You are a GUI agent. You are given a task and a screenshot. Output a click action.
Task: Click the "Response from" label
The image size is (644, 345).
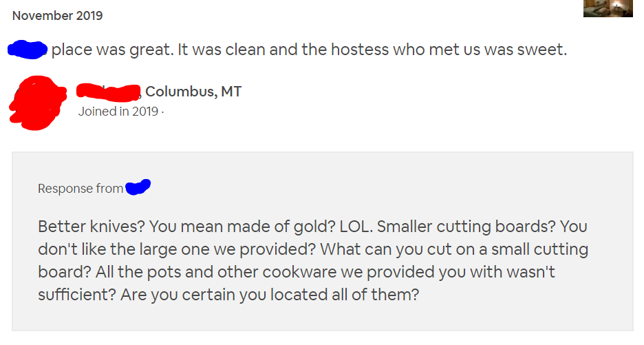click(x=80, y=189)
